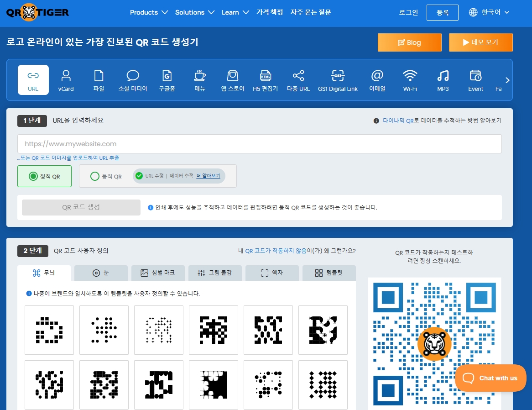The height and width of the screenshot is (410, 532).
Task: Click the URL input field
Action: [260, 144]
